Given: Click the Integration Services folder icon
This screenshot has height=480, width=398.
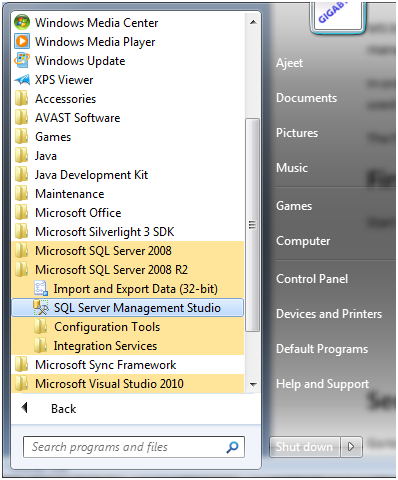Looking at the screenshot, I should click(x=41, y=346).
